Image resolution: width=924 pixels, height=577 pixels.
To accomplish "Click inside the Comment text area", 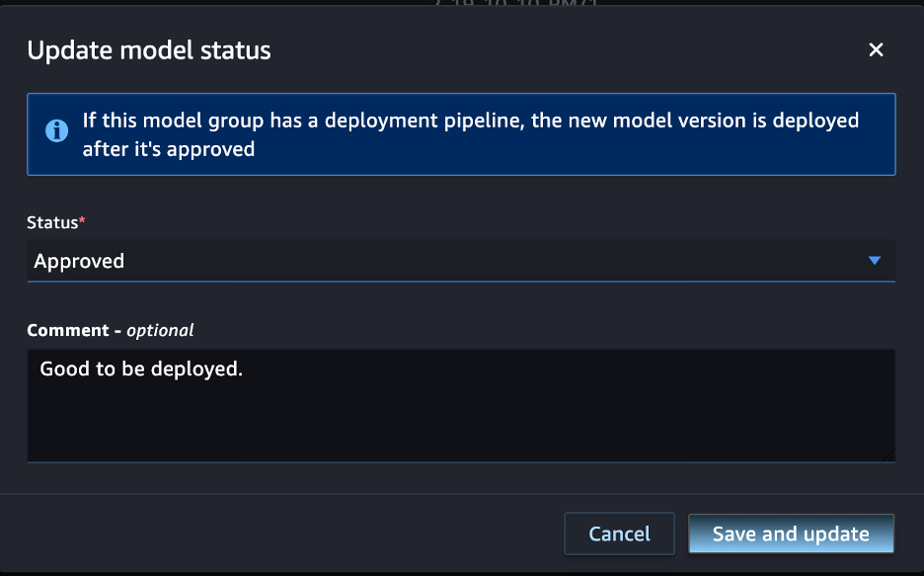I will coord(461,405).
